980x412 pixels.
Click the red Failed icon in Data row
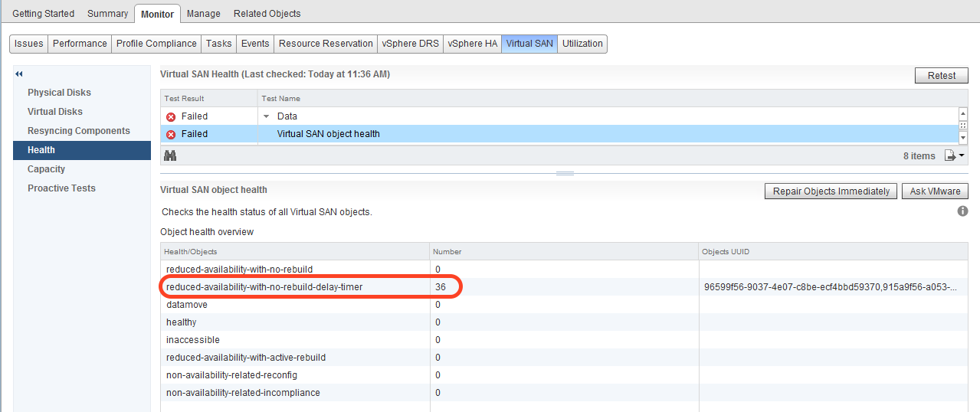pos(171,116)
